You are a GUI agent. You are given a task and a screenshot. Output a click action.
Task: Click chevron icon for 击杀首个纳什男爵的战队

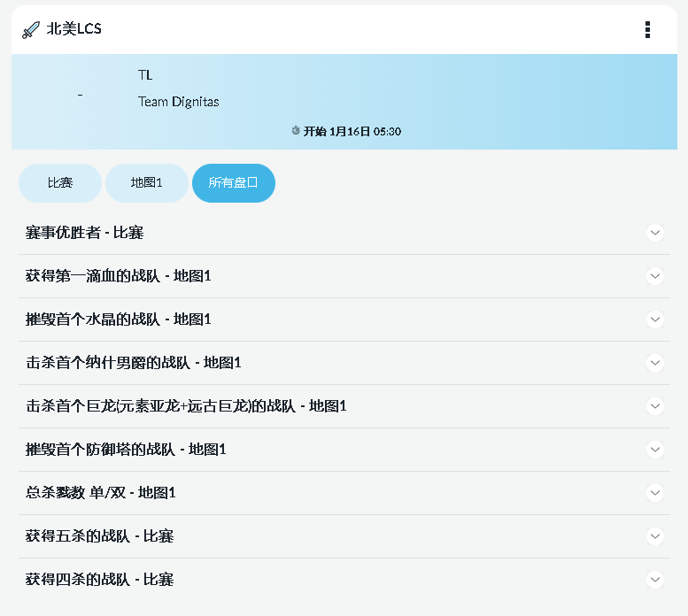[x=655, y=363]
